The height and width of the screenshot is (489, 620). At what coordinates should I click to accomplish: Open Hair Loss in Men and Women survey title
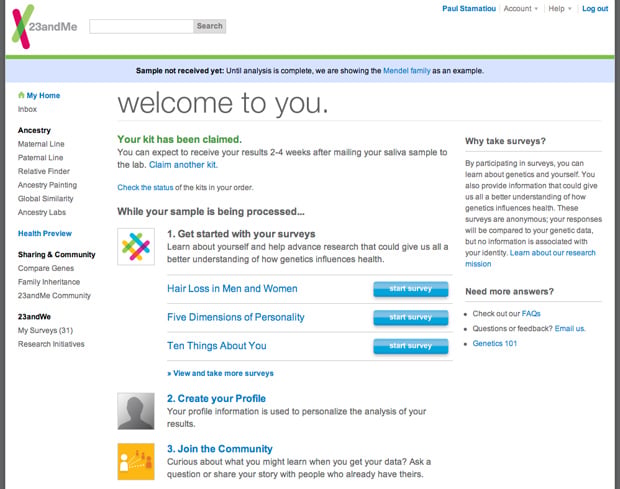232,289
